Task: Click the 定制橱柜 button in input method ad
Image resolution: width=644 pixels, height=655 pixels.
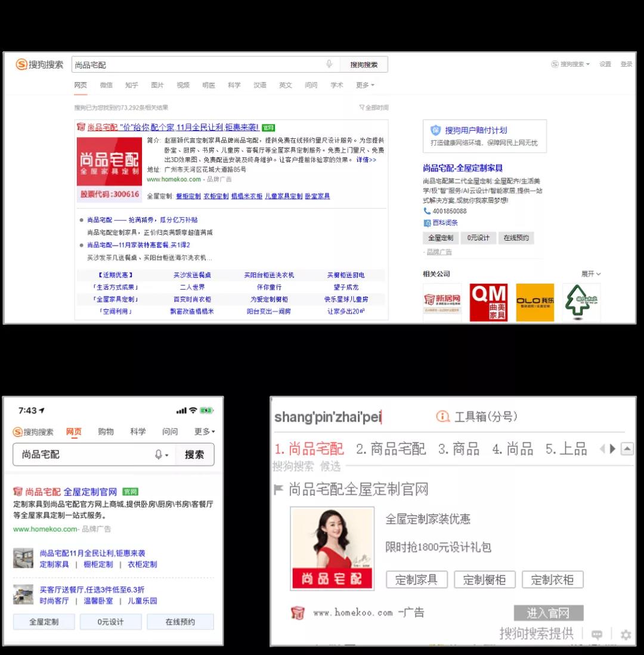Action: [485, 579]
